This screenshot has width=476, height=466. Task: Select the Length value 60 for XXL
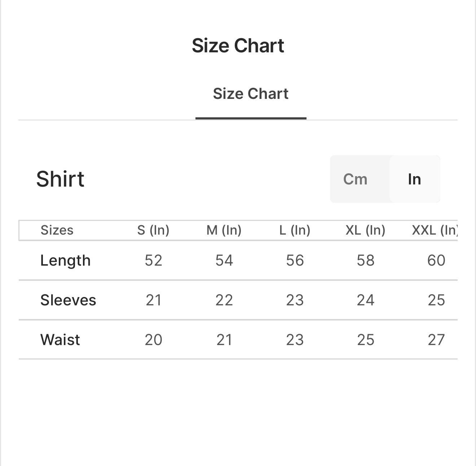click(436, 260)
